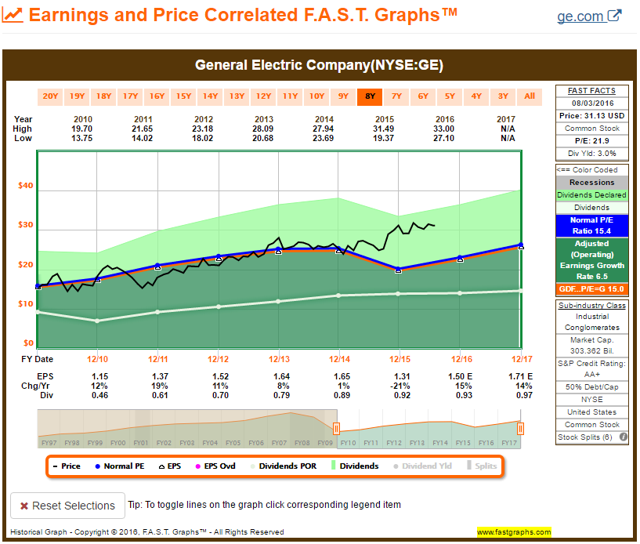Screen dimensions: 640x544
Task: Switch to the 12Y time range
Action: (263, 97)
